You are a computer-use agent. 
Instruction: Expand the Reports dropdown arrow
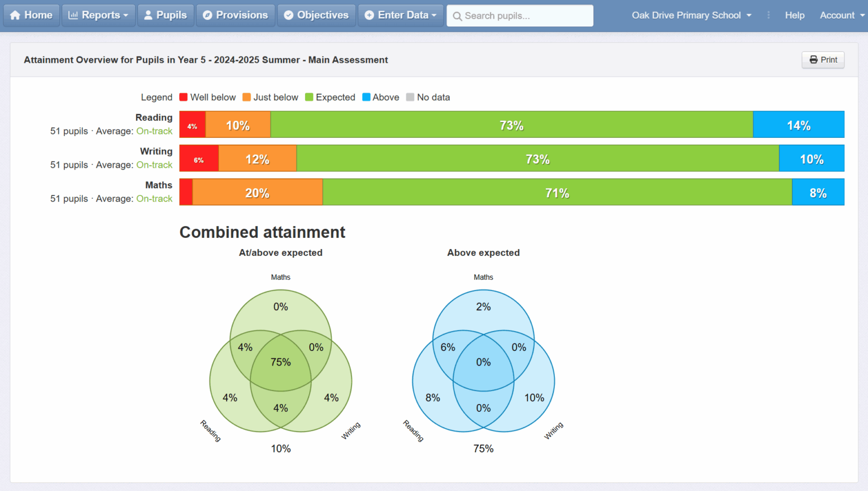click(125, 16)
